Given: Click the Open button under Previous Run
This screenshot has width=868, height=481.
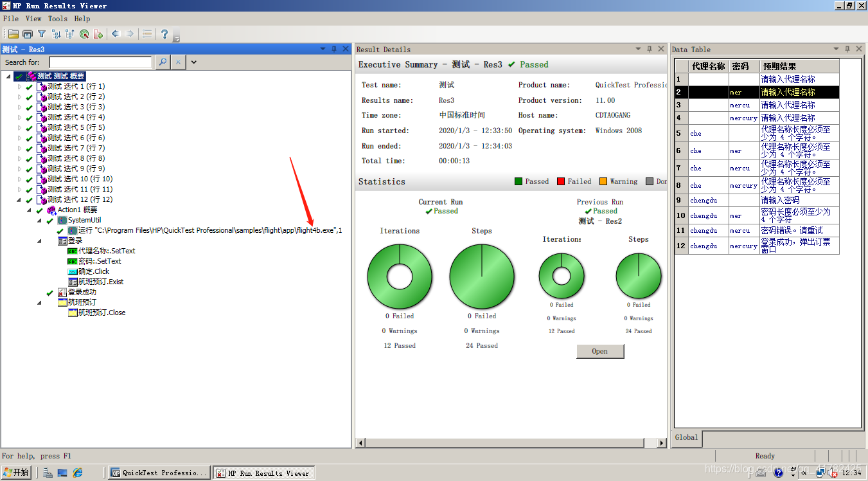Looking at the screenshot, I should pyautogui.click(x=600, y=351).
